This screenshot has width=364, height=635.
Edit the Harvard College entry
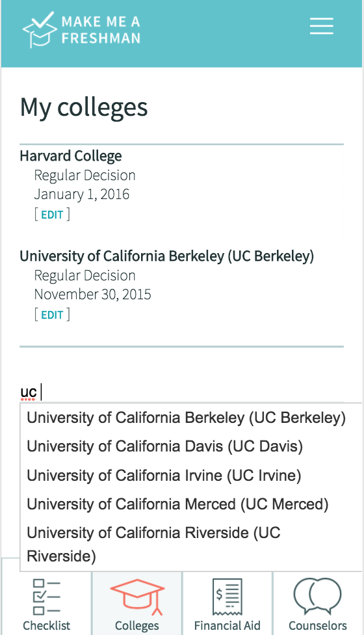point(52,214)
